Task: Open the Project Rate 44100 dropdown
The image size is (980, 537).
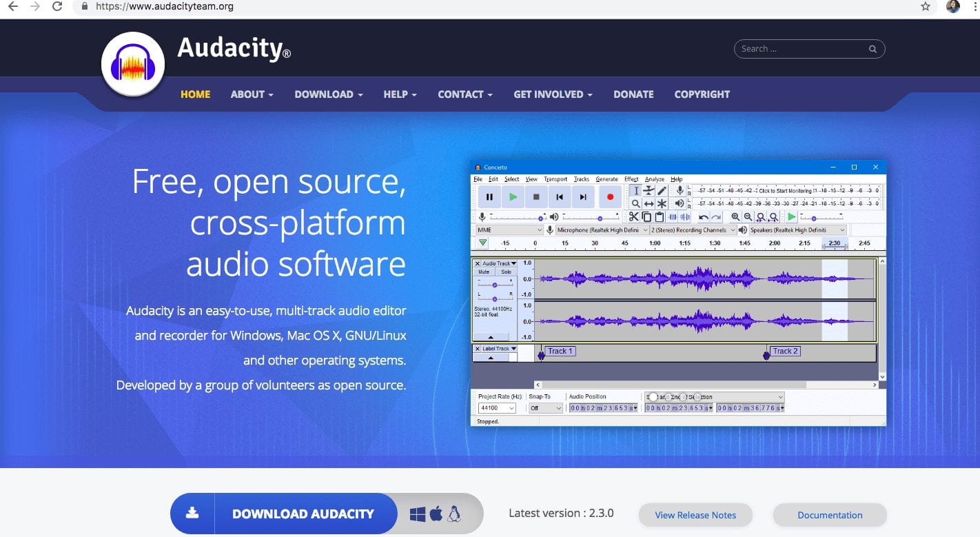Action: [x=496, y=408]
